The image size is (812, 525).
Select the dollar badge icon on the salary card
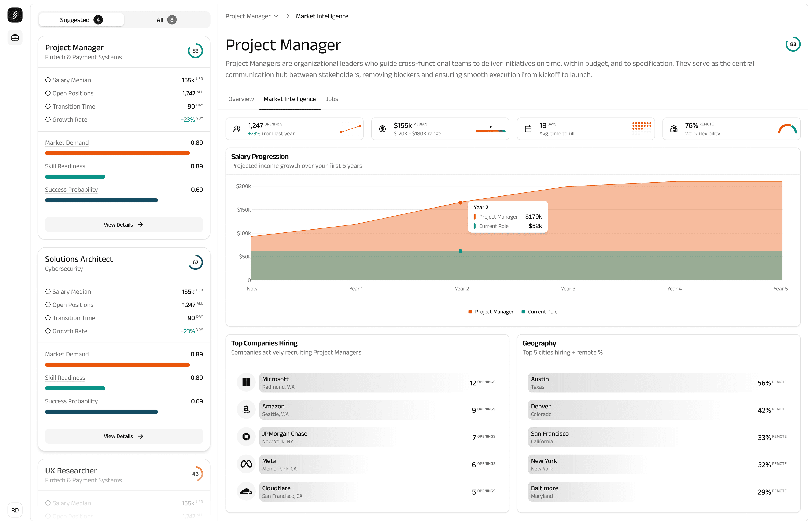tap(383, 129)
